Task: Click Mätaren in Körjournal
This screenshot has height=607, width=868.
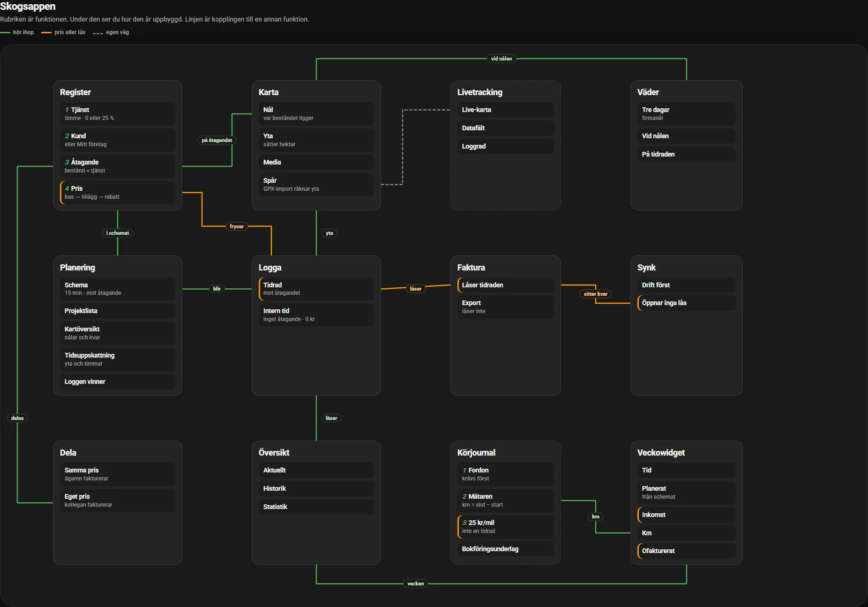Action: click(506, 501)
